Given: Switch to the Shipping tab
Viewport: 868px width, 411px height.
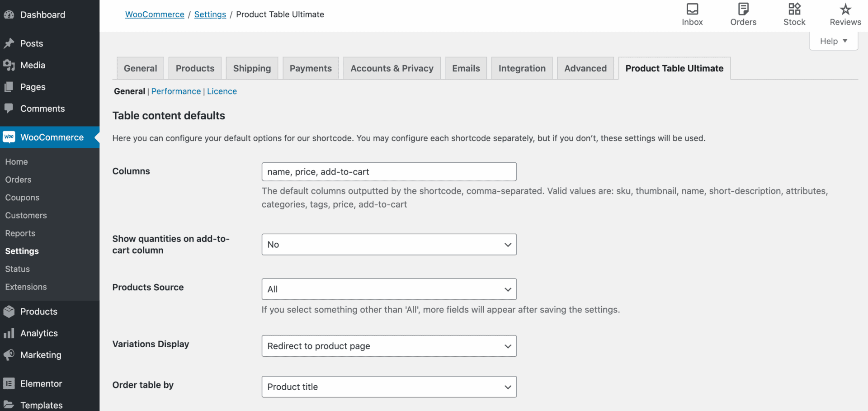Looking at the screenshot, I should 252,68.
